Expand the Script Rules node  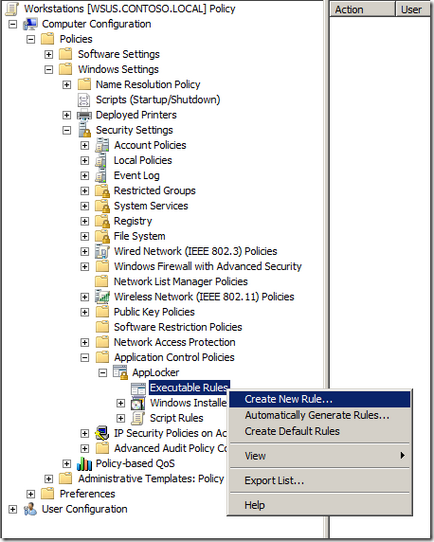(x=121, y=418)
